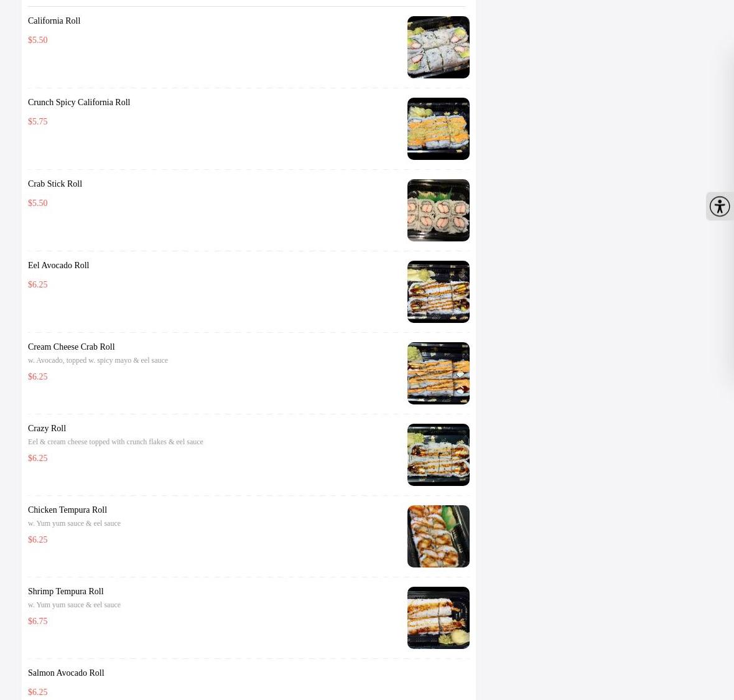Open the Crazy Roll menu item

pyautogui.click(x=47, y=428)
